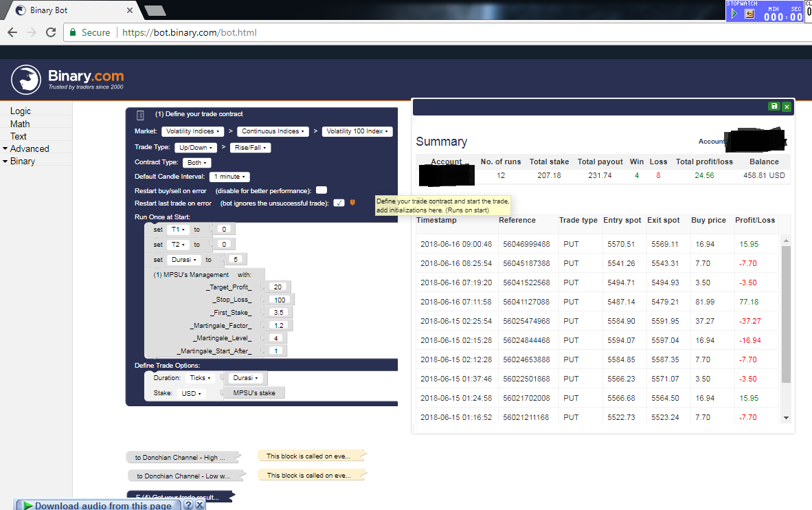Close the summary panel with green X
The height and width of the screenshot is (510, 812).
click(786, 107)
